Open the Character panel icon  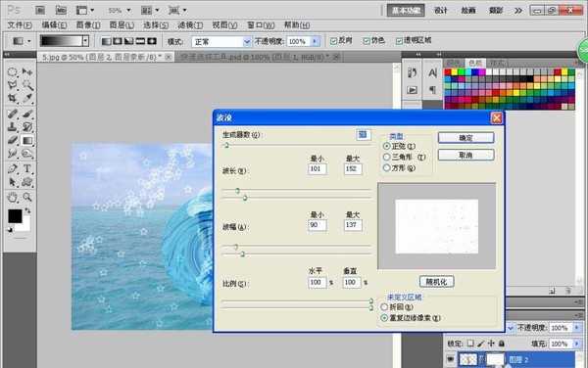[432, 72]
